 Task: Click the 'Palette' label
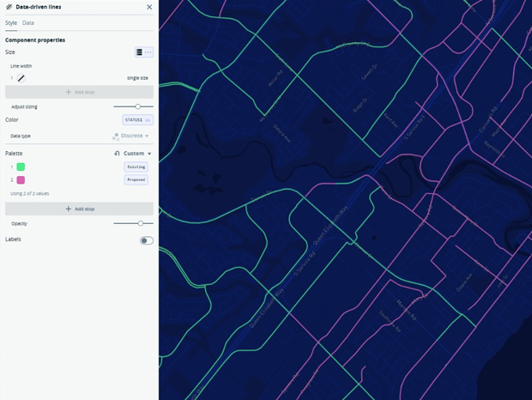click(14, 154)
